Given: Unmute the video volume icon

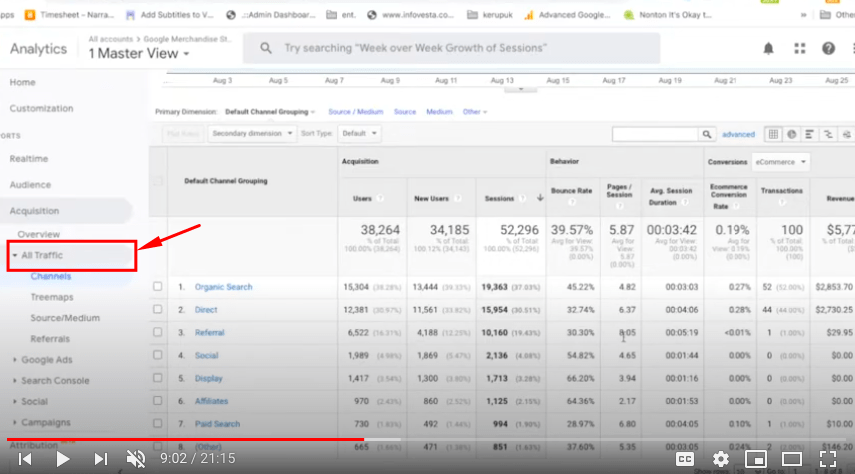Looking at the screenshot, I should point(136,458).
